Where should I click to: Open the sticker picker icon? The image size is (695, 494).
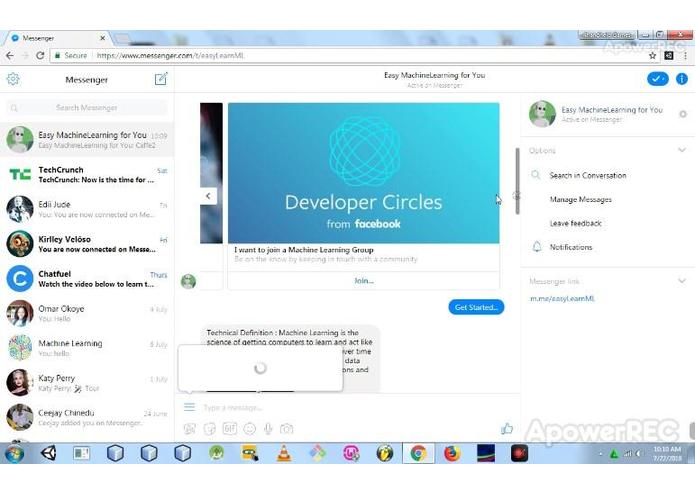[210, 429]
